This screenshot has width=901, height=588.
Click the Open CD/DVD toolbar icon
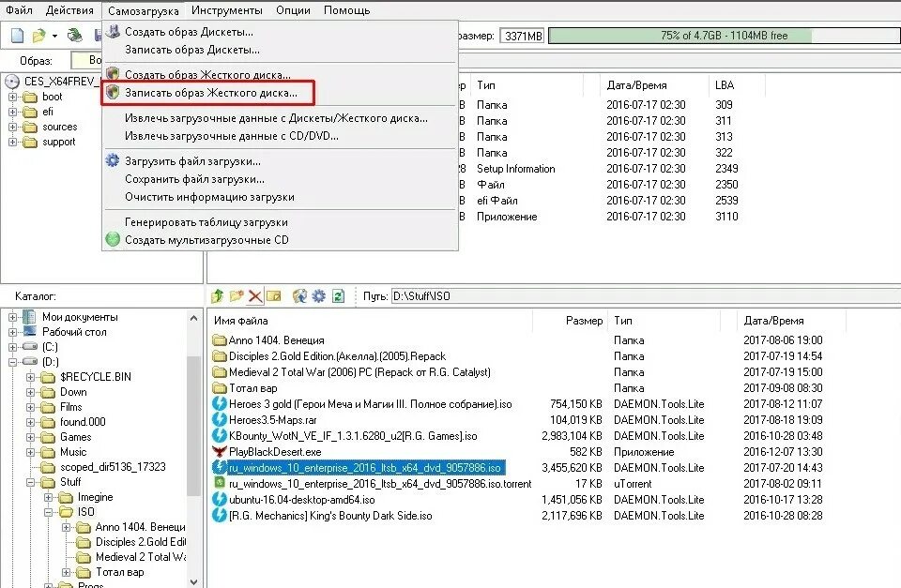click(74, 36)
